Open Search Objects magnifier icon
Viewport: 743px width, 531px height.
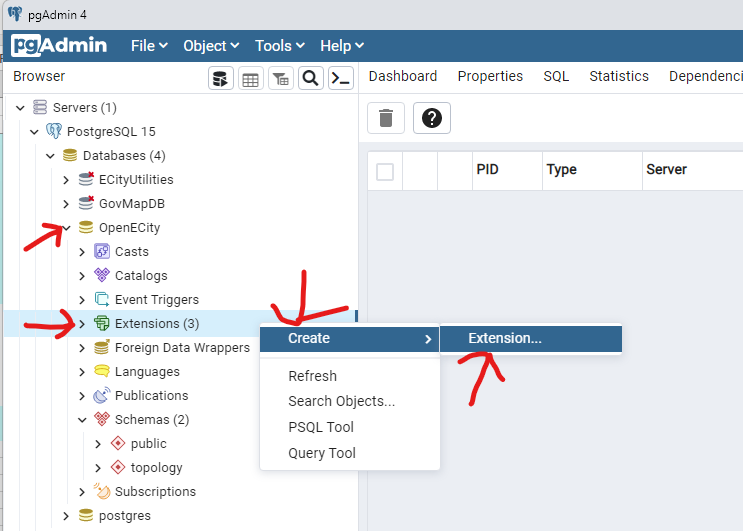[311, 79]
